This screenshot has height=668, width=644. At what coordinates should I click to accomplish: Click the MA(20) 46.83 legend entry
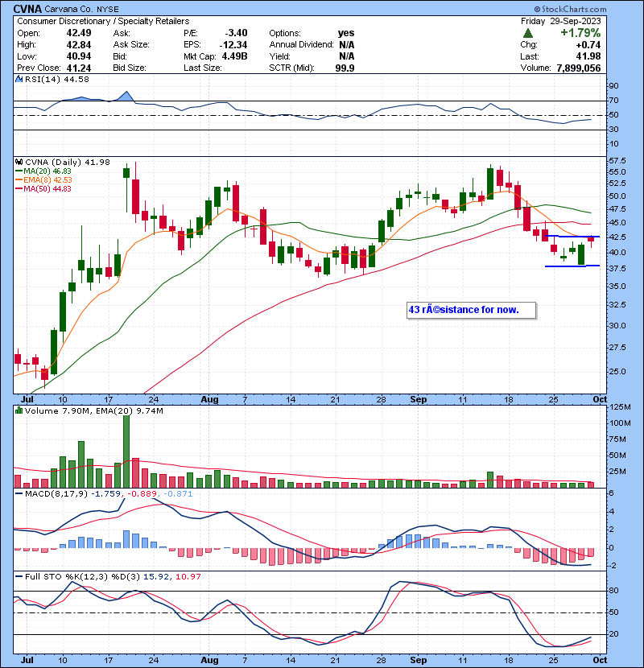pyautogui.click(x=43, y=171)
